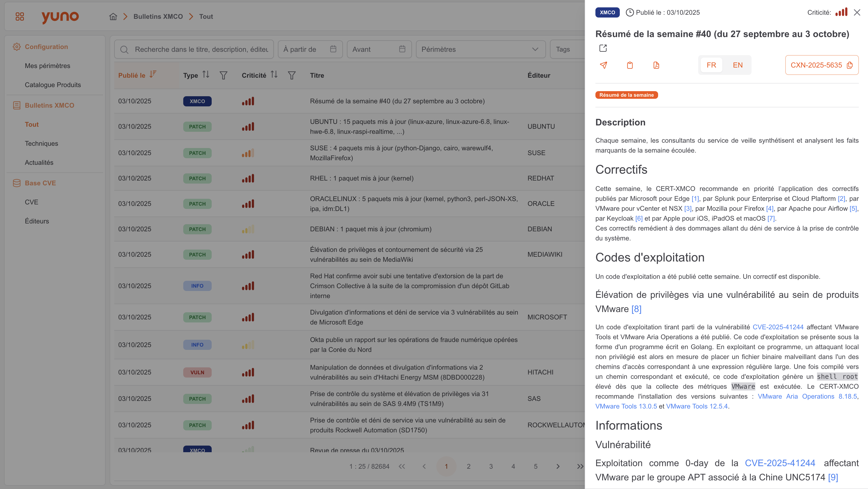Switch bulletin language to EN

[738, 65]
